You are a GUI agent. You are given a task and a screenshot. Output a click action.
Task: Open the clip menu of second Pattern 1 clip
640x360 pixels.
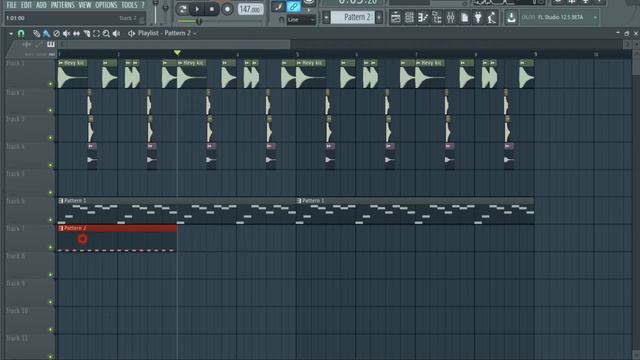(299, 201)
